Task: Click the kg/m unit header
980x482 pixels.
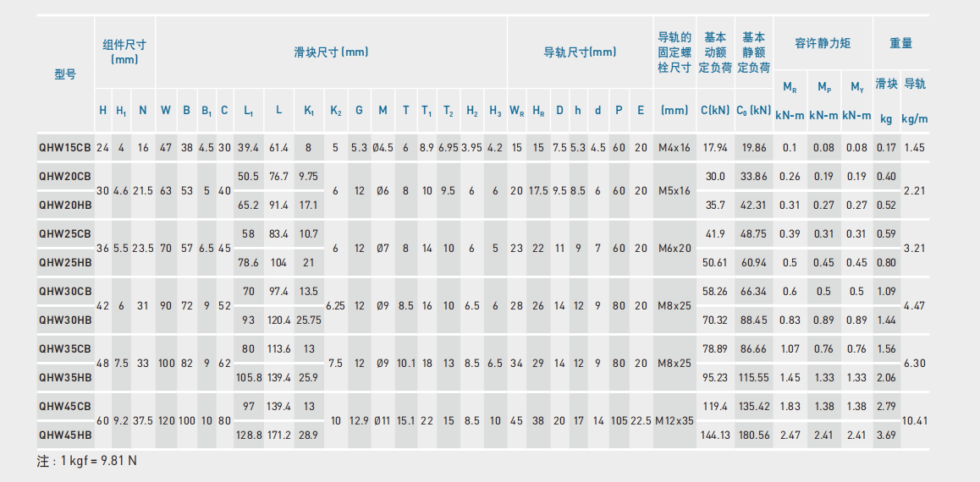Action: 915,118
